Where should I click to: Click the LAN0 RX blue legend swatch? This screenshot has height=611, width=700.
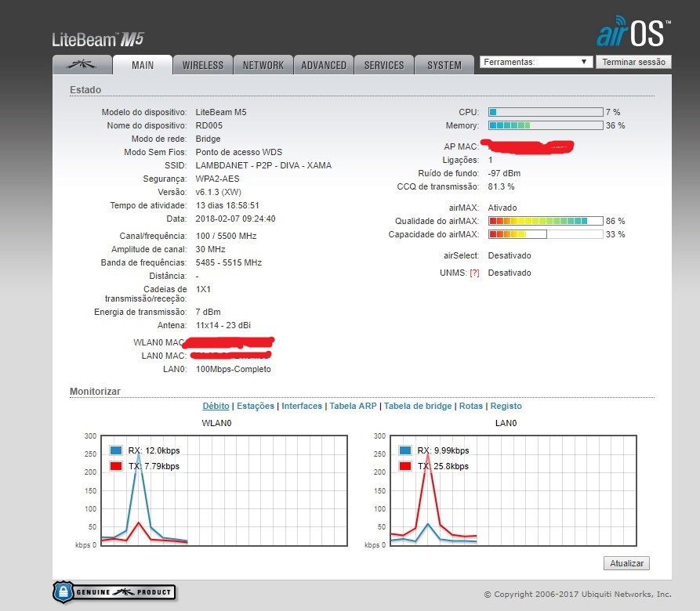pos(405,450)
